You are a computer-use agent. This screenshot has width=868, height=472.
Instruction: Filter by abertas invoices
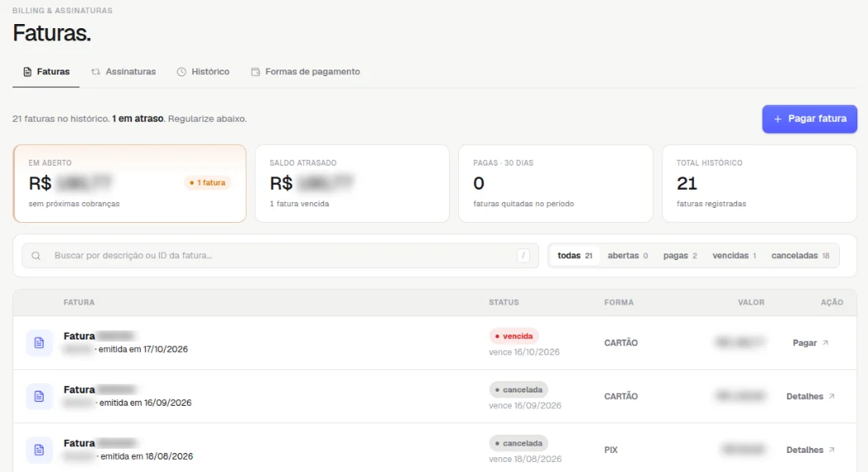[x=628, y=256]
